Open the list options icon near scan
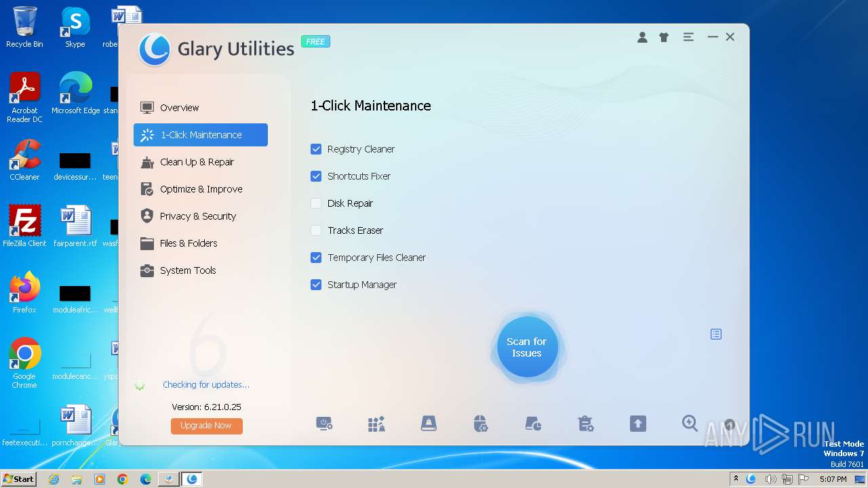 tap(716, 334)
